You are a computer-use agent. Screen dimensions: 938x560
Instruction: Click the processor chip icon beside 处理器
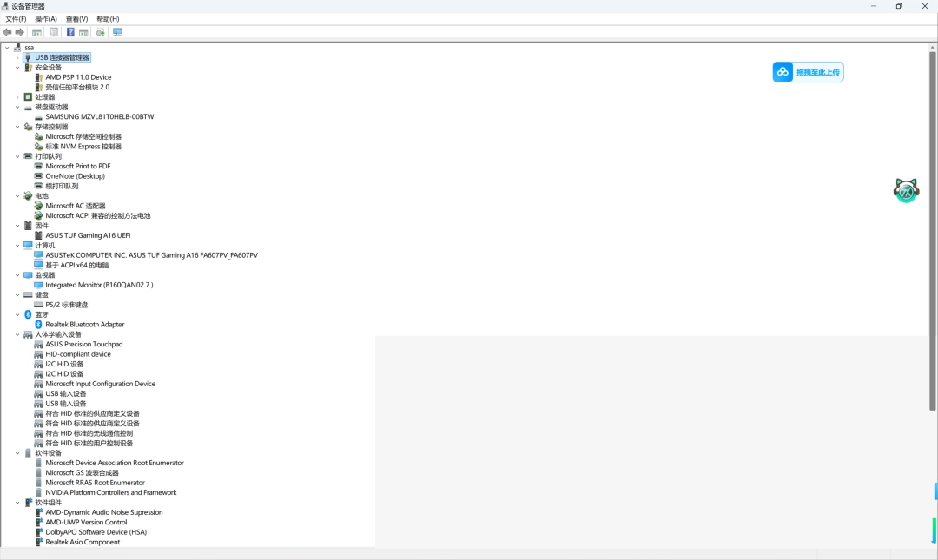click(x=28, y=97)
